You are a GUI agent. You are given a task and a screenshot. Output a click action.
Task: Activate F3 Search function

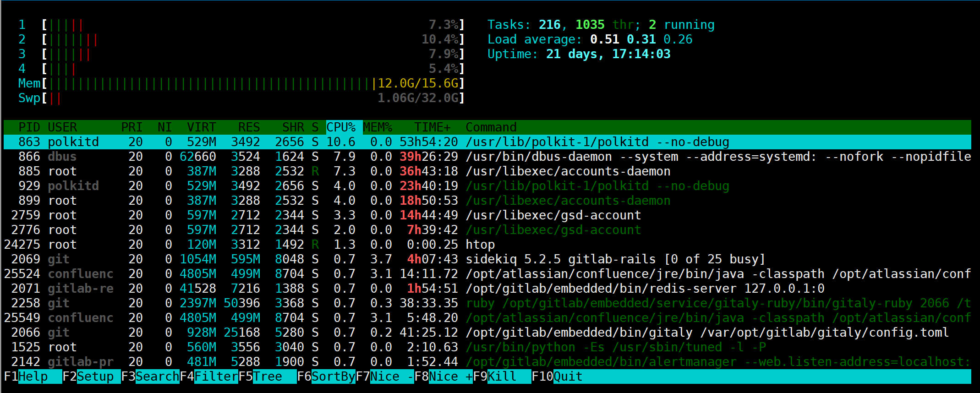[150, 377]
